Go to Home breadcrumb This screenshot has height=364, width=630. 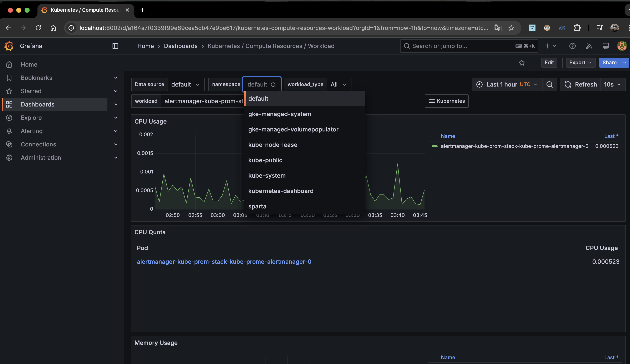click(146, 46)
